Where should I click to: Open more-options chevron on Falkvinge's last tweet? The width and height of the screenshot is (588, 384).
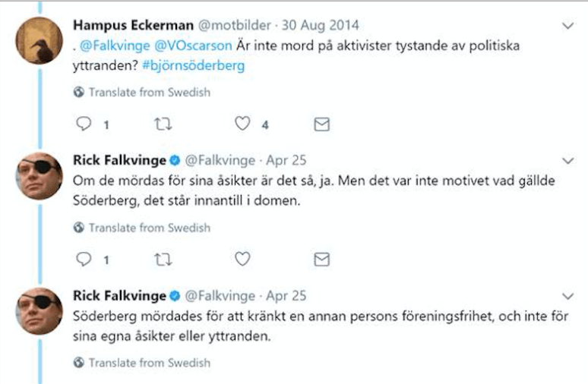(567, 295)
